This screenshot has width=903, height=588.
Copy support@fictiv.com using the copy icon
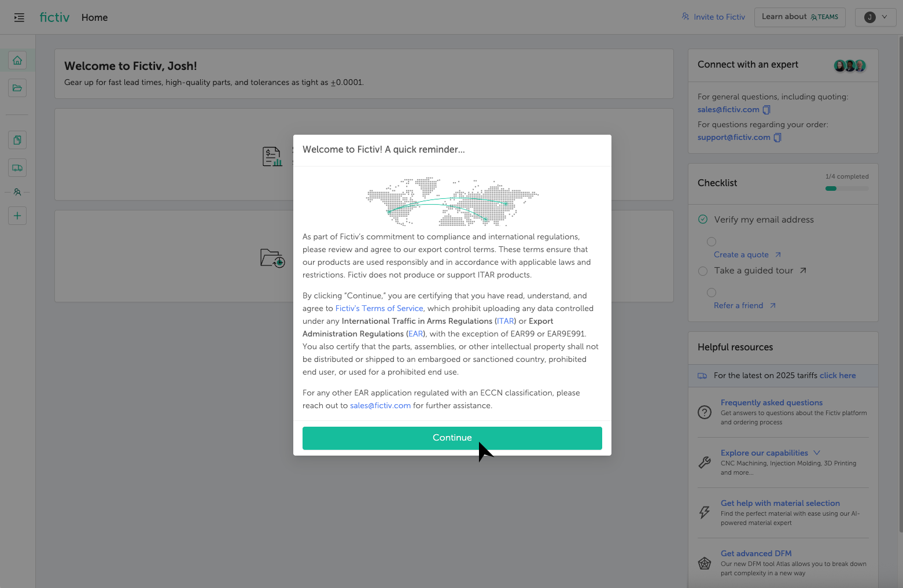coord(777,137)
